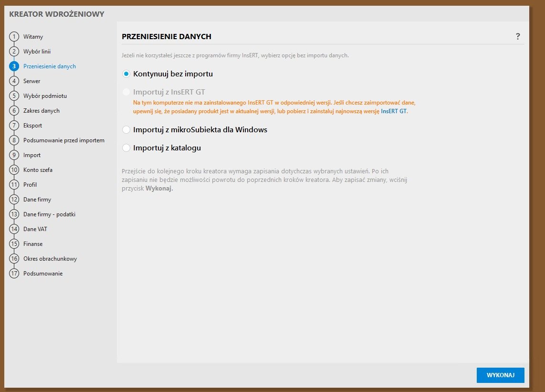Open the InsERT GT download link
The image size is (545, 392).
pos(394,111)
